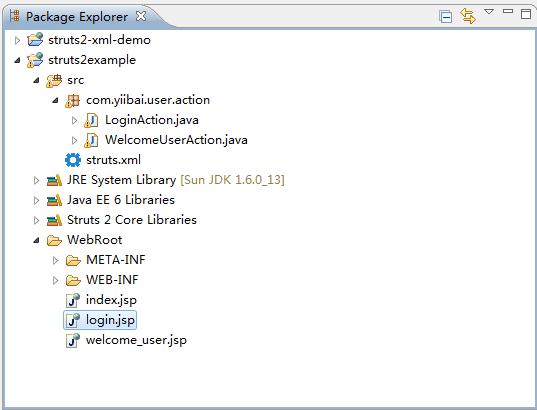Switch to the Package Explorer tab

coord(77,16)
